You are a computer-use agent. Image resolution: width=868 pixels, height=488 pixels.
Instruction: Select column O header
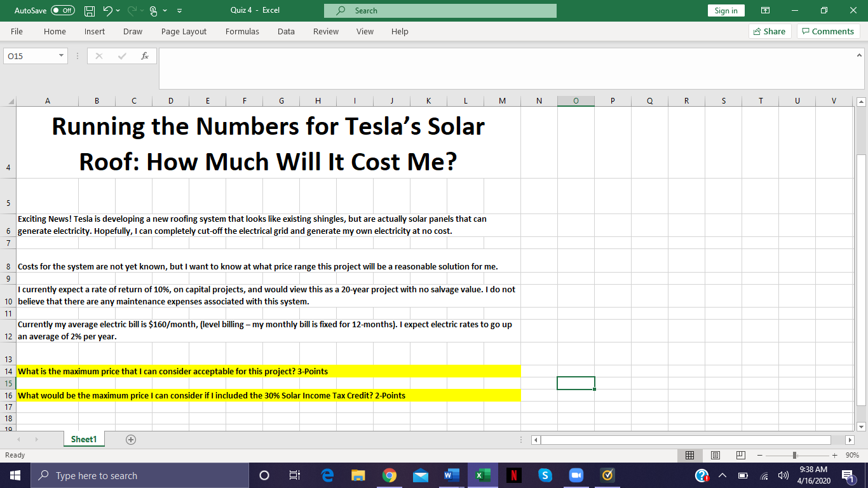[576, 100]
